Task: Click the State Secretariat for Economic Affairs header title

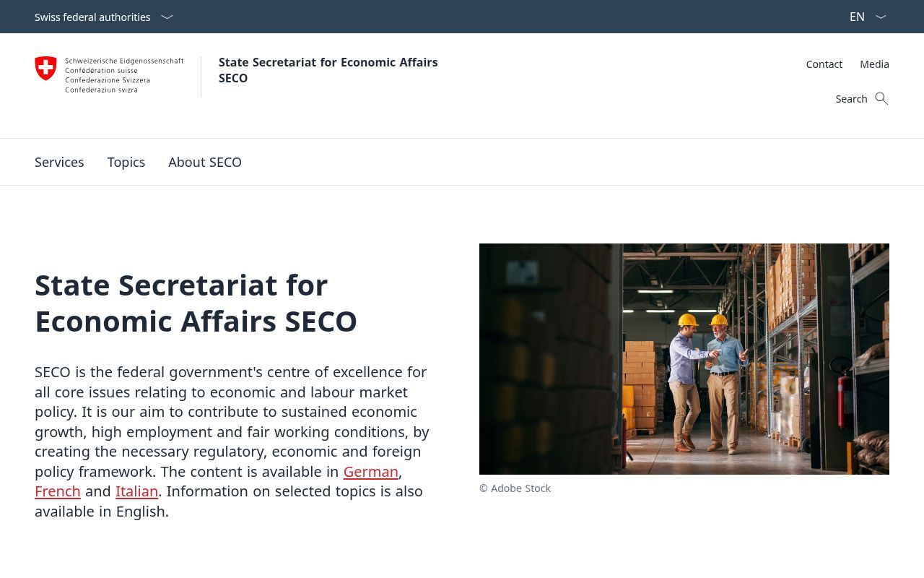Action: pyautogui.click(x=328, y=70)
